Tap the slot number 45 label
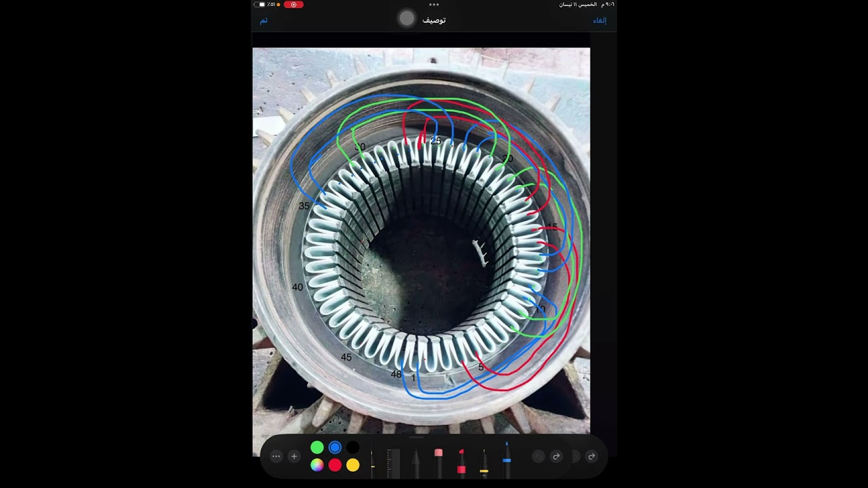868x488 pixels. (346, 357)
